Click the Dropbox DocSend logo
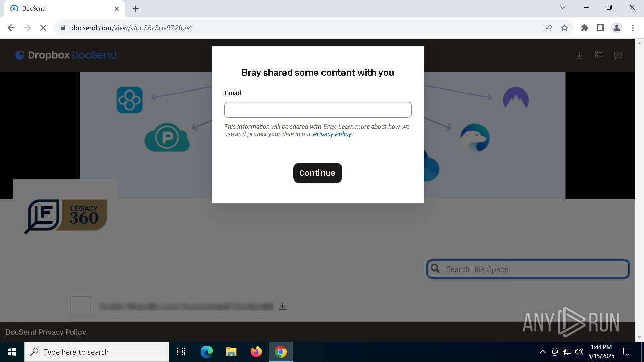The height and width of the screenshot is (362, 644). pos(65,55)
